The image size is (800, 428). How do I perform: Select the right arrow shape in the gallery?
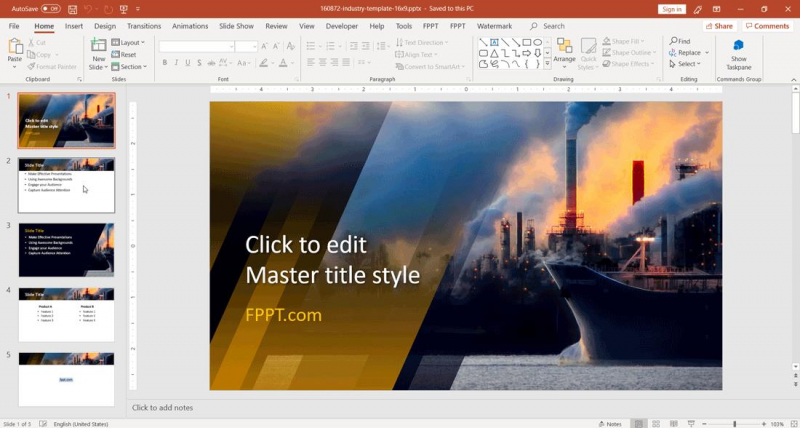pos(527,53)
